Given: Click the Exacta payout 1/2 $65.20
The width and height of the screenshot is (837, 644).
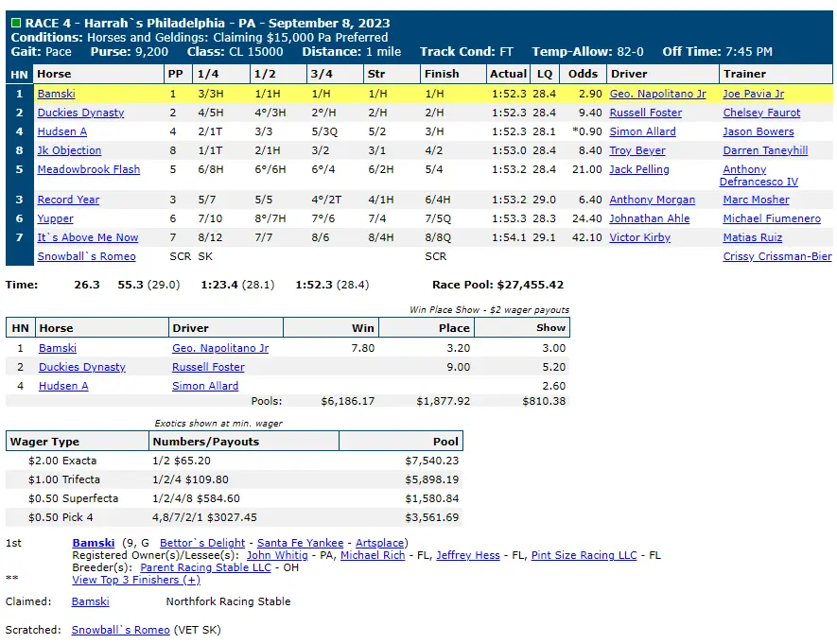Looking at the screenshot, I should (x=182, y=461).
